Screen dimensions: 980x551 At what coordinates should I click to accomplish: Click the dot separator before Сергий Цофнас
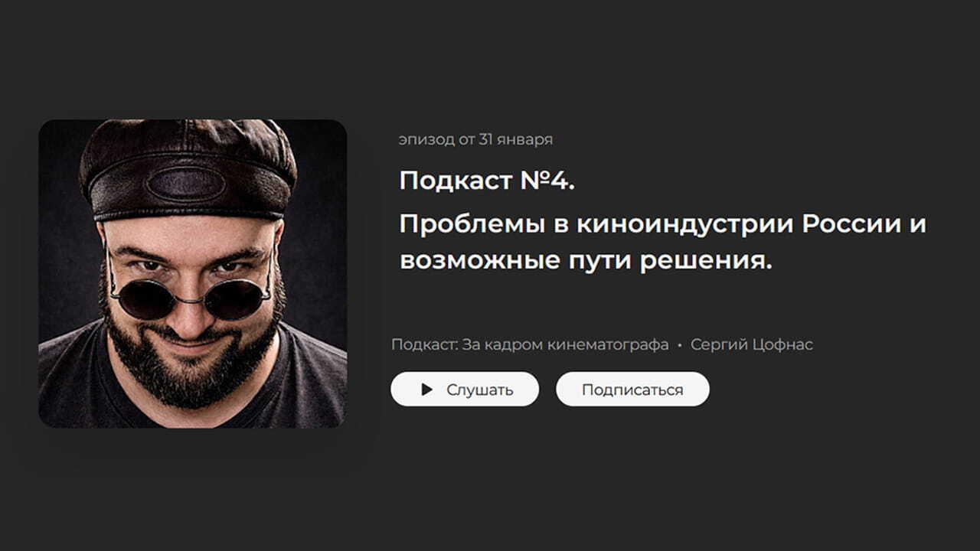coord(680,345)
